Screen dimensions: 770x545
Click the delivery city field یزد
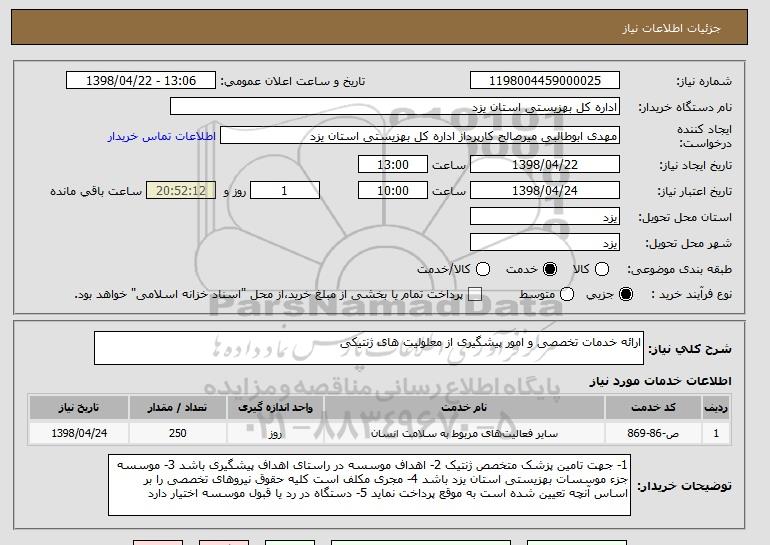[x=545, y=243]
